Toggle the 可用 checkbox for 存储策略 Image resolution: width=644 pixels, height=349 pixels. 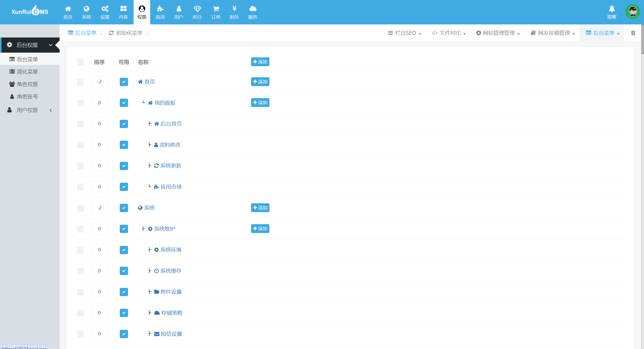click(x=124, y=313)
